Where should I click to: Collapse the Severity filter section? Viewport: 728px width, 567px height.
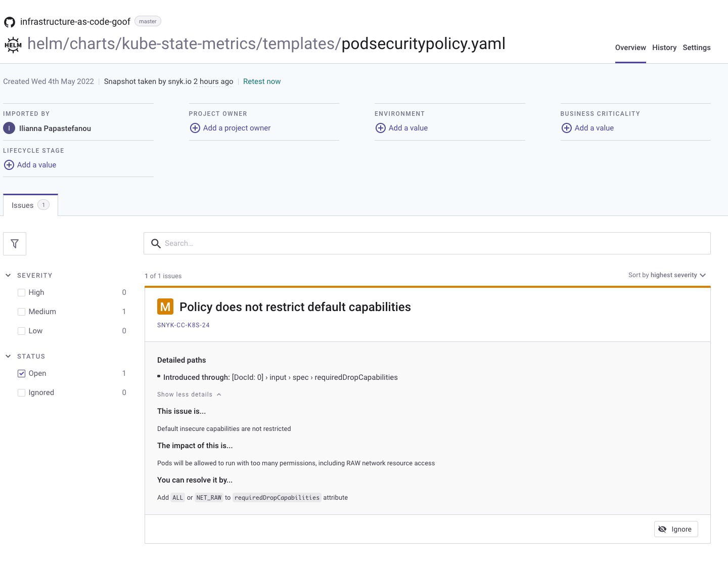click(8, 275)
